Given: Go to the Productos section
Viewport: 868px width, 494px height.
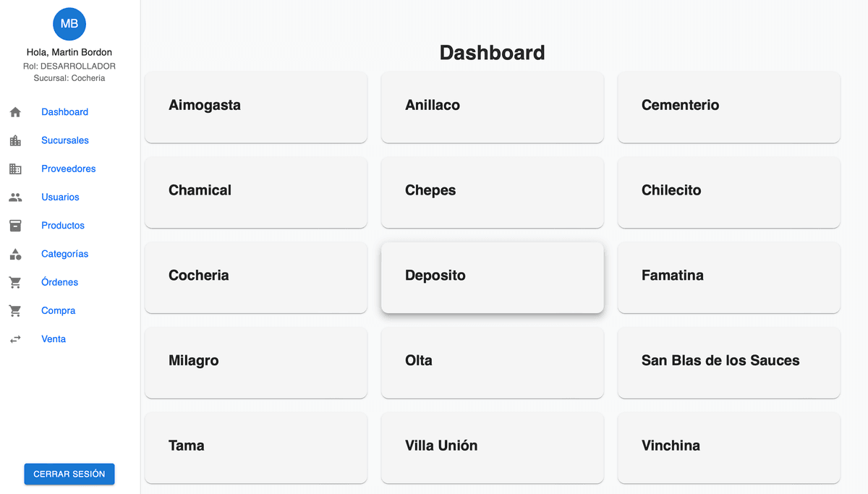Looking at the screenshot, I should (x=63, y=226).
